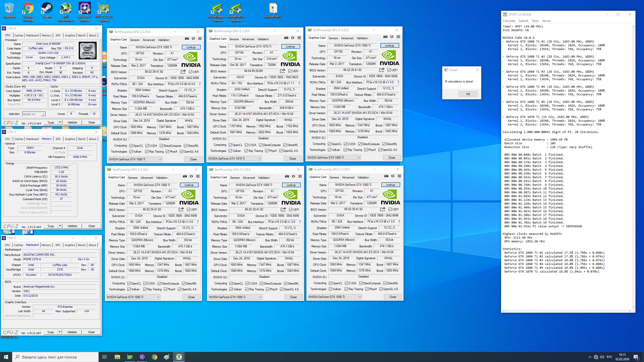Click the Windows search box on the taskbar
644x362 pixels.
[55, 357]
